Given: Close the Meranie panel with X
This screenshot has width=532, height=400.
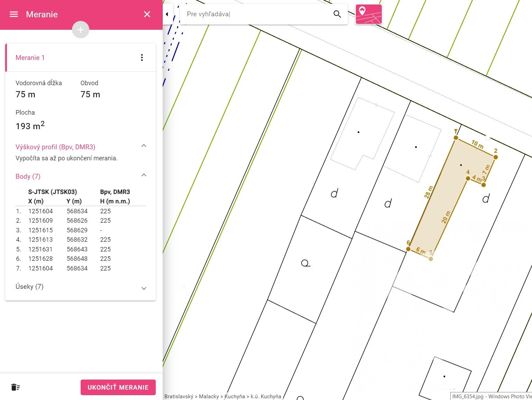Looking at the screenshot, I should coord(147,14).
